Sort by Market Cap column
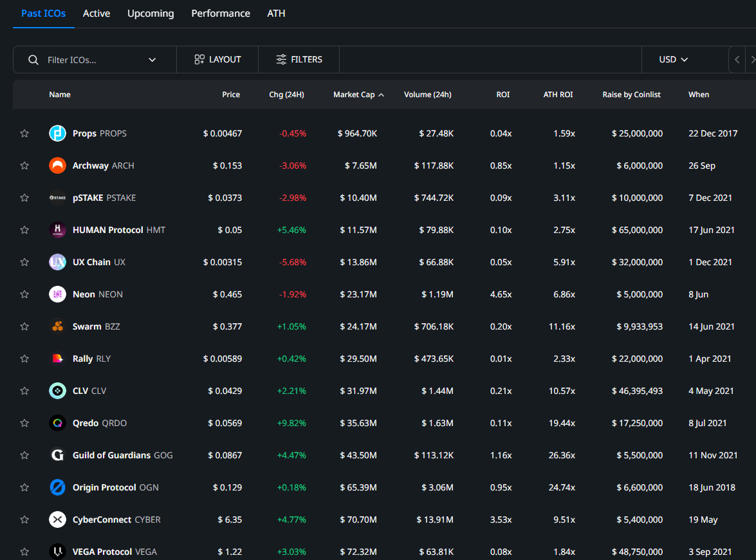The height and width of the screenshot is (560, 756). pos(358,95)
